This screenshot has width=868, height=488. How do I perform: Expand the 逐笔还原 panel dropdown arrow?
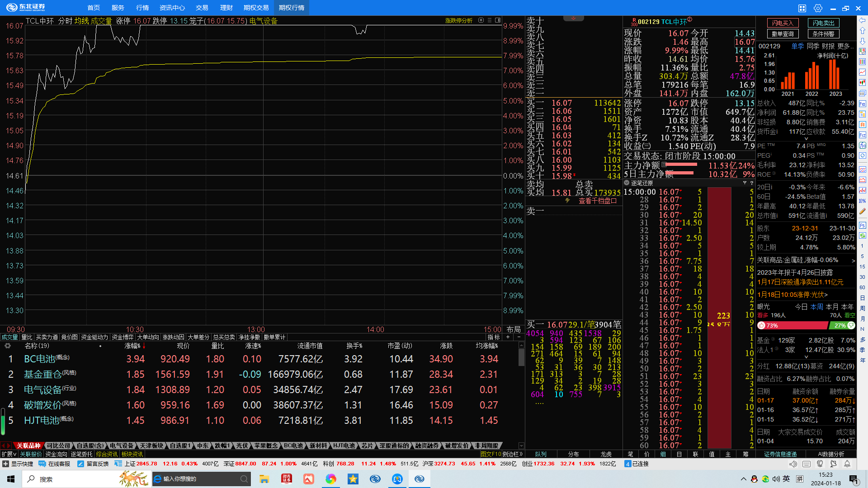tap(627, 183)
